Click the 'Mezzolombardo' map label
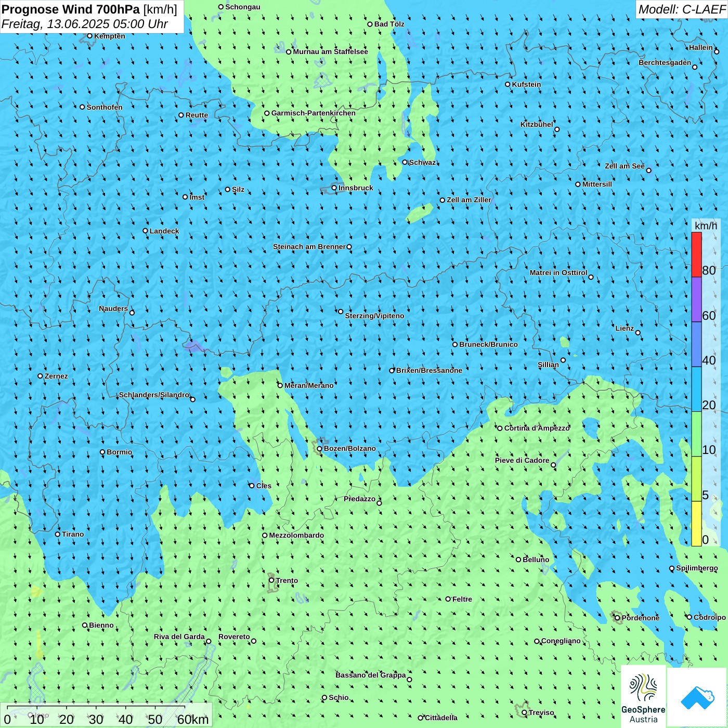Image resolution: width=728 pixels, height=728 pixels. (x=296, y=535)
